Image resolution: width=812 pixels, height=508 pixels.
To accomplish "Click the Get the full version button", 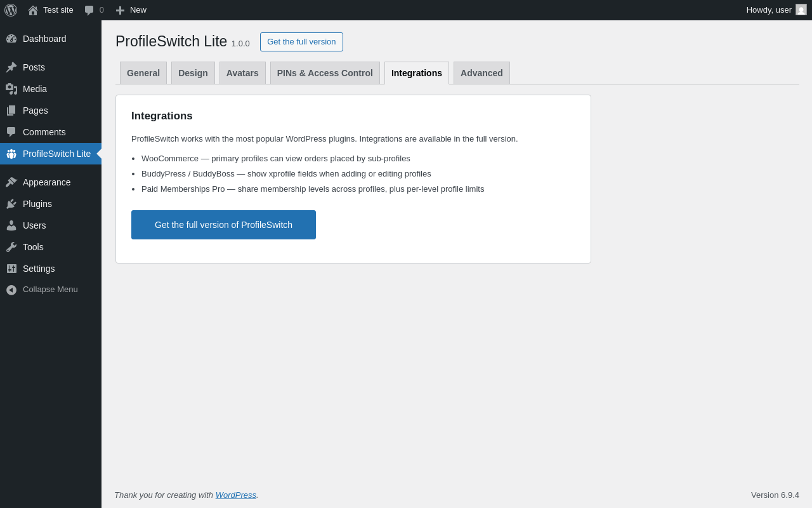I will [301, 42].
